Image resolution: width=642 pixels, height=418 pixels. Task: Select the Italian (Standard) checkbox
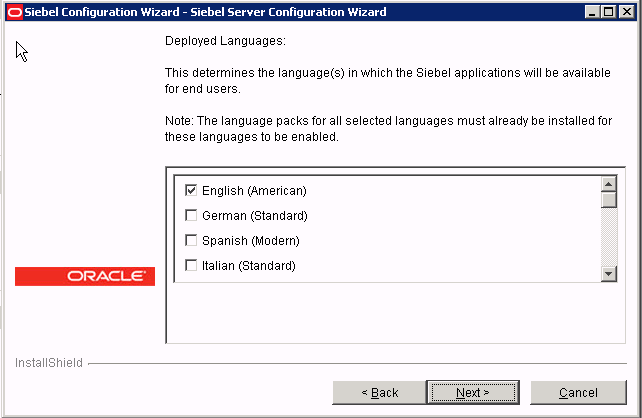click(x=191, y=265)
